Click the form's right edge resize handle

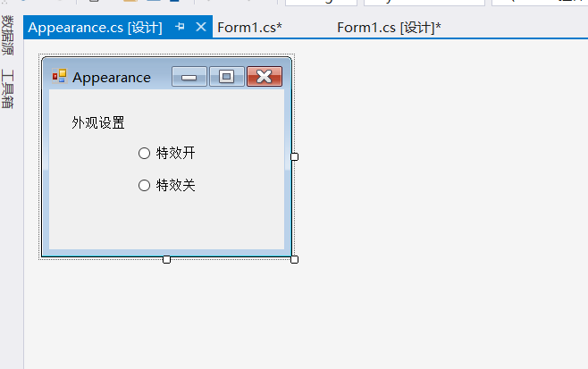[294, 156]
